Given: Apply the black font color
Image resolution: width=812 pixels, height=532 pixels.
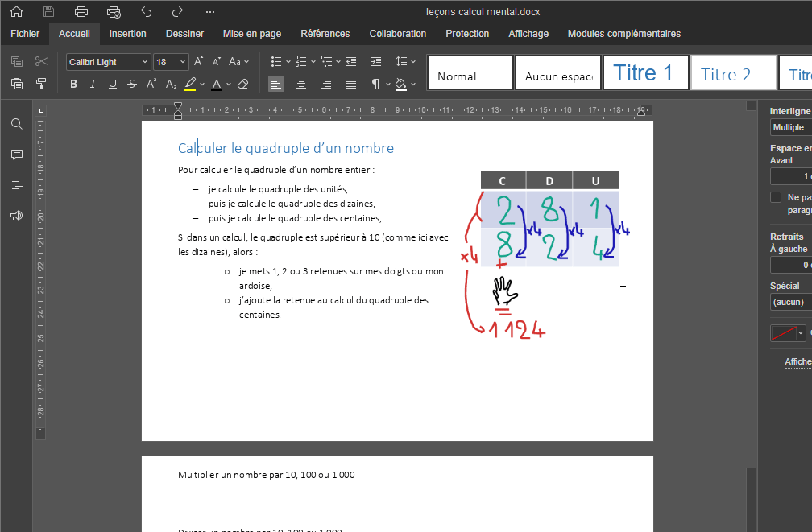Looking at the screenshot, I should click(217, 84).
